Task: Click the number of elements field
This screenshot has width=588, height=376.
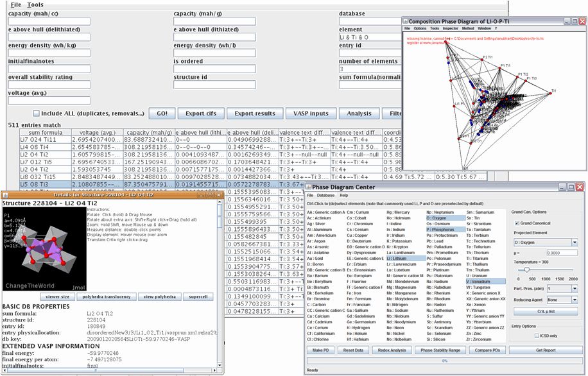Action: point(370,69)
